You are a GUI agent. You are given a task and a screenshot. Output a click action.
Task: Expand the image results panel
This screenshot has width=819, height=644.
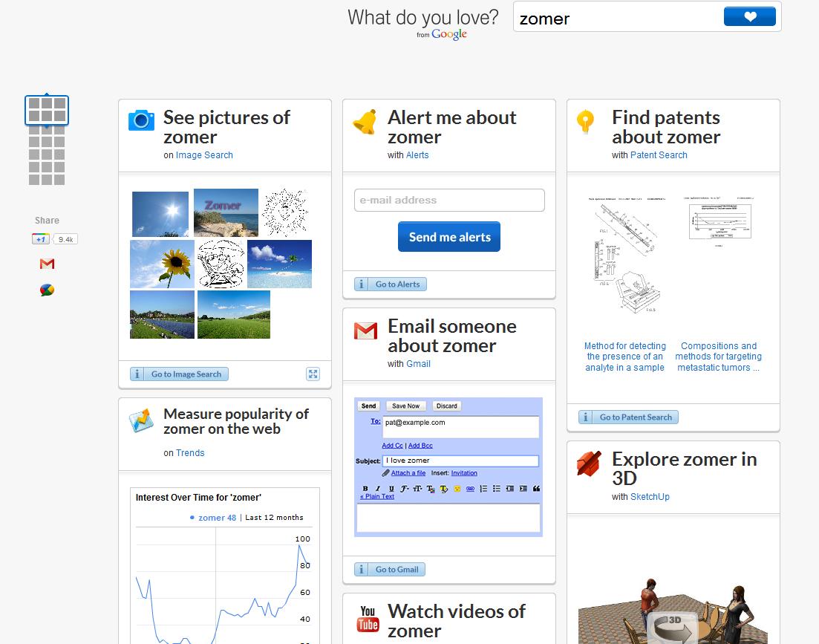tap(313, 374)
